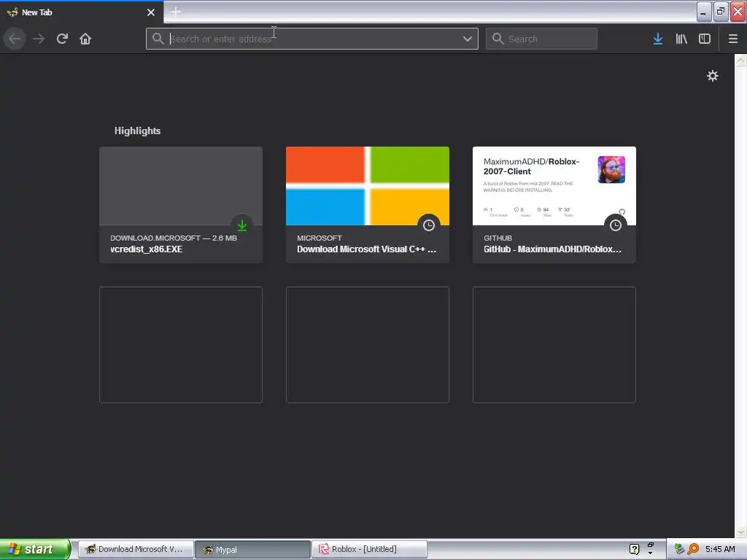747x560 pixels.
Task: Open the Library bookmarks icon
Action: click(681, 39)
